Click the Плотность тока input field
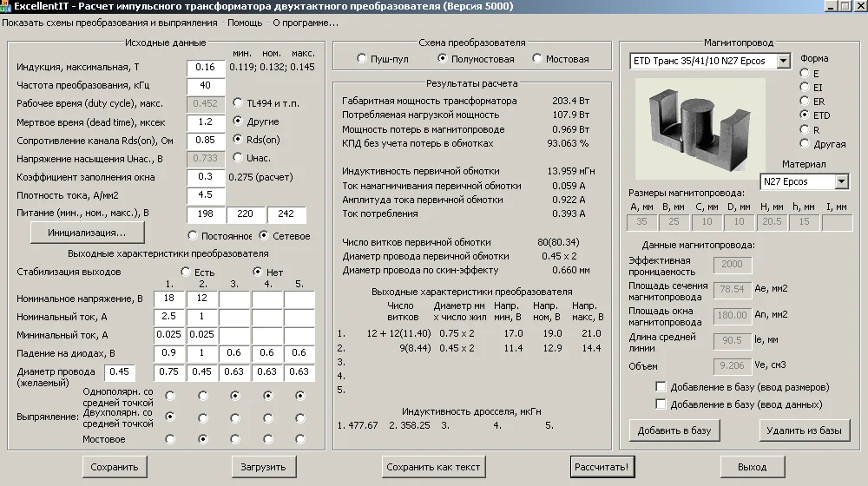The width and height of the screenshot is (868, 486). click(x=206, y=195)
